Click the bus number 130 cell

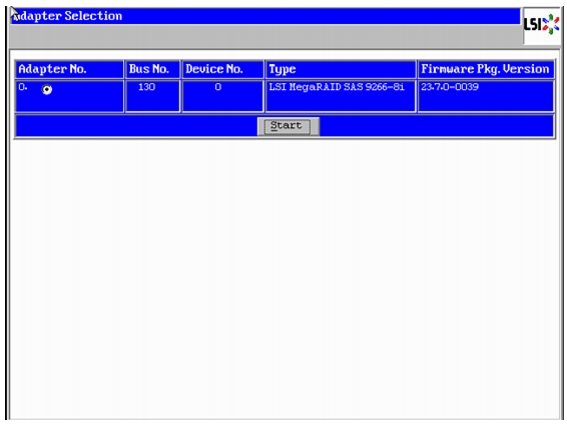tap(153, 96)
